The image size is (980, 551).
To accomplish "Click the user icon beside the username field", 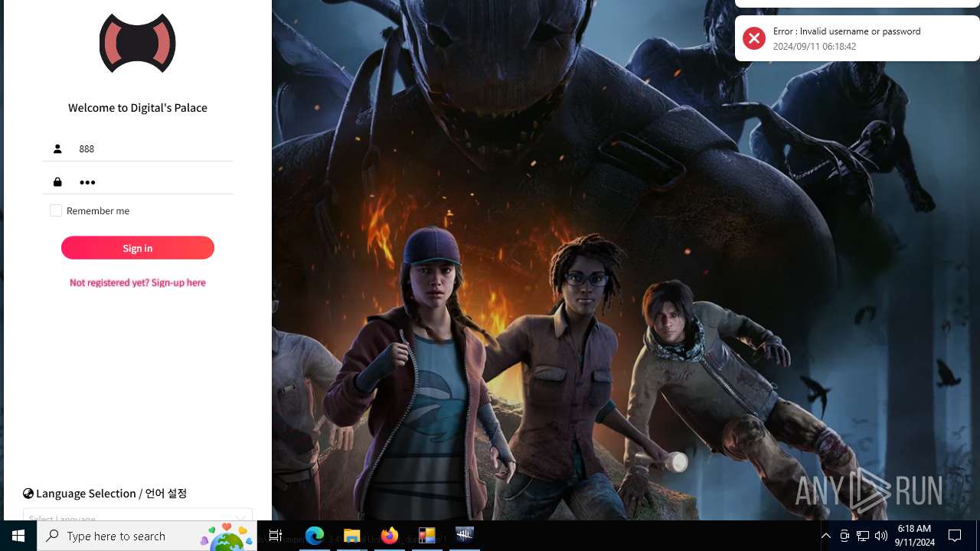I will (57, 148).
